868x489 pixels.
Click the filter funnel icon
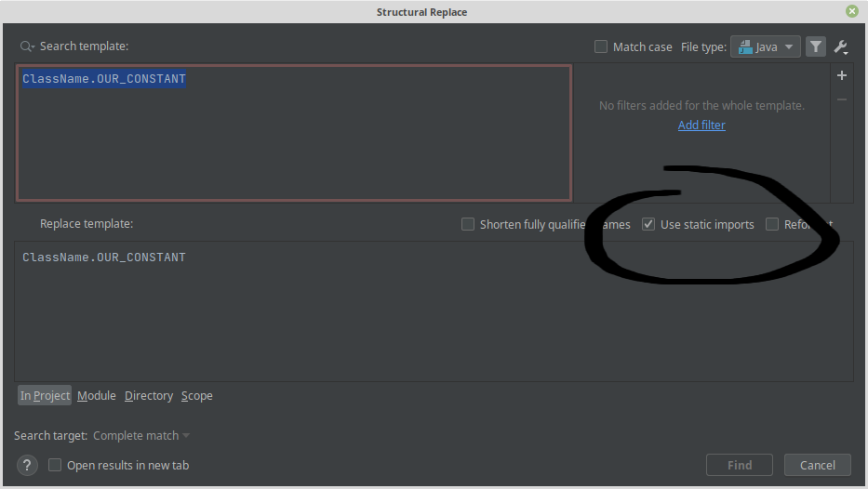coord(815,47)
